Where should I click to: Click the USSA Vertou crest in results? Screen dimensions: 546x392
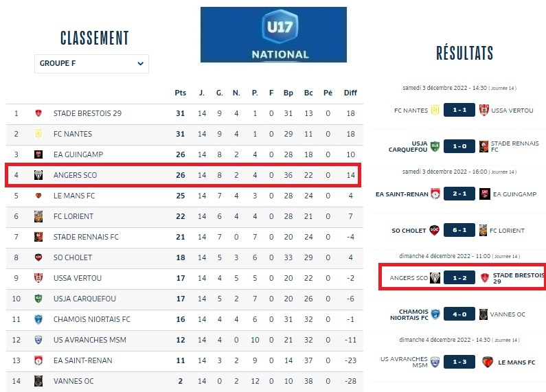coord(484,110)
